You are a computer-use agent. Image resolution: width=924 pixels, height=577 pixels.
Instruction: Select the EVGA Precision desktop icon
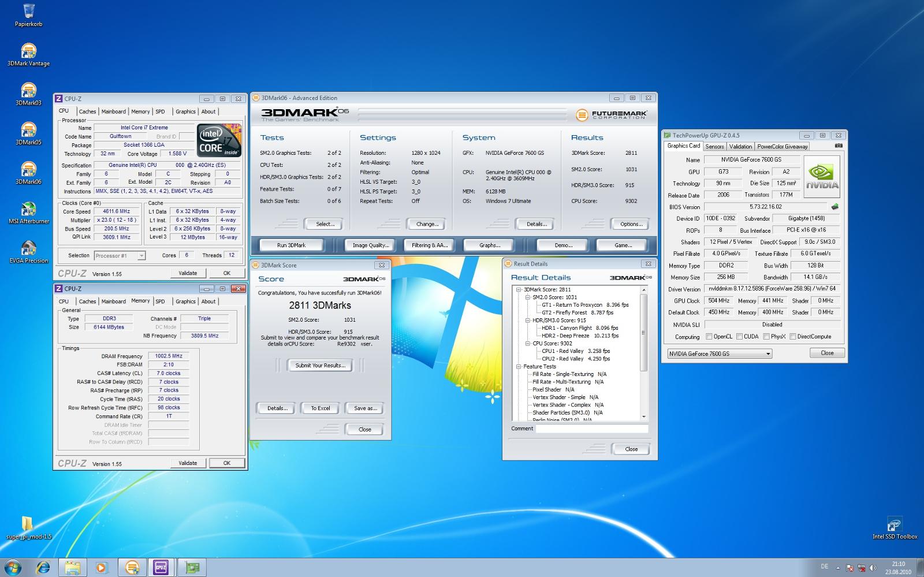(x=28, y=252)
